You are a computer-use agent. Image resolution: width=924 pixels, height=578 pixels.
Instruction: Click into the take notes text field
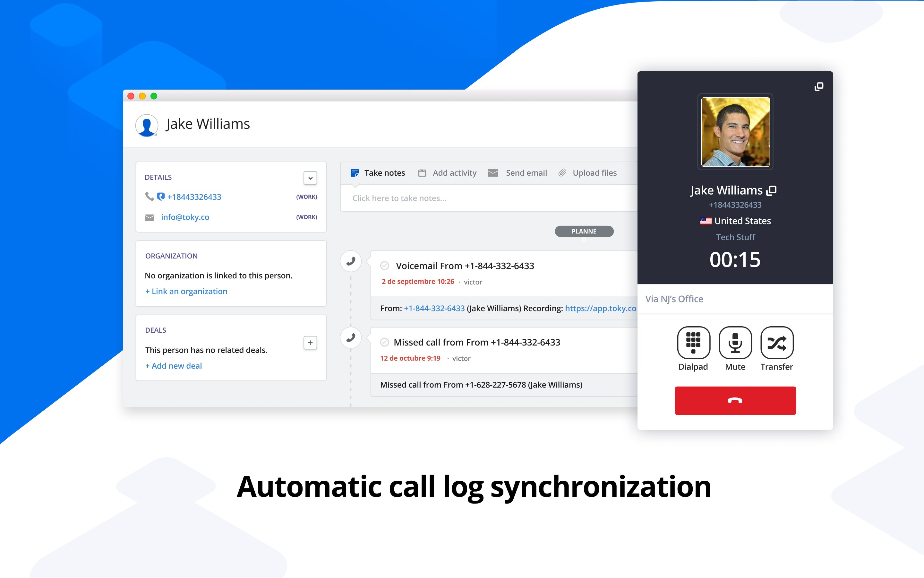[489, 198]
